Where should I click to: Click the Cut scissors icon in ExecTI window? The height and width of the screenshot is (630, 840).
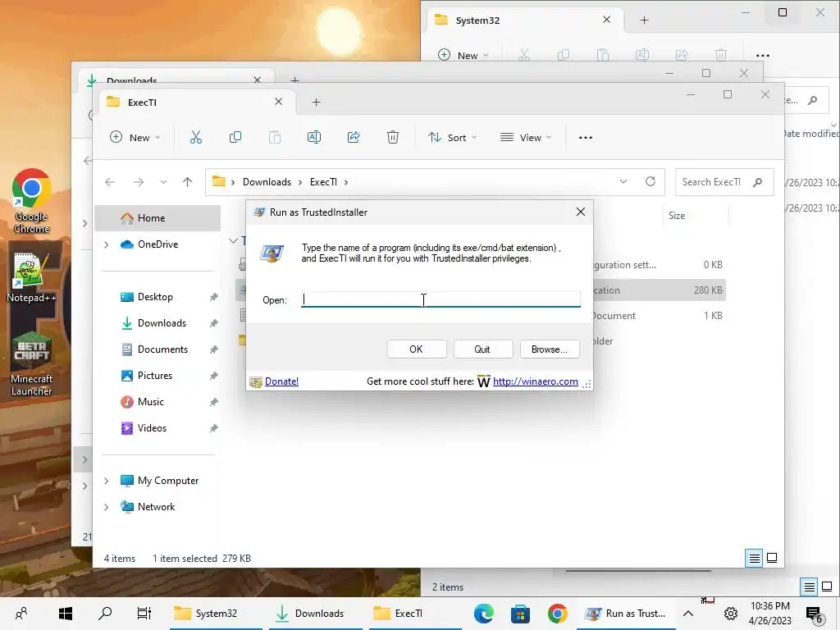click(x=196, y=138)
